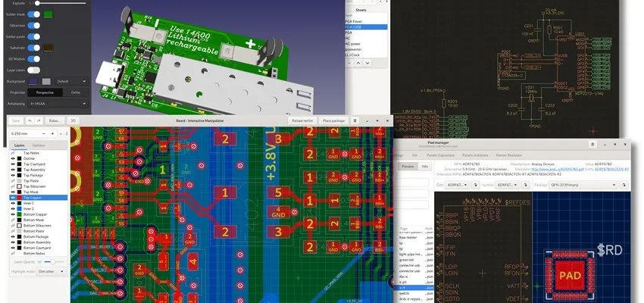Open the Info tab in Pool manager
644x303 pixels.
[x=425, y=166]
